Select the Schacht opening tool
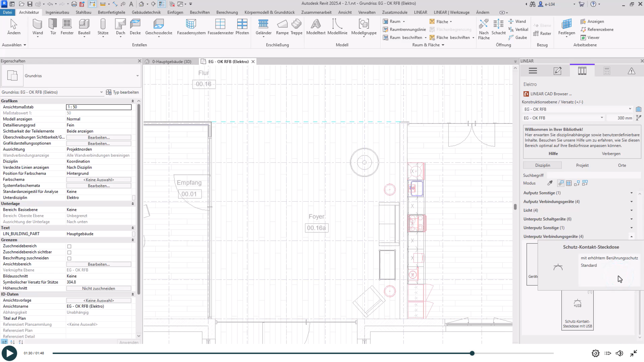 [498, 27]
